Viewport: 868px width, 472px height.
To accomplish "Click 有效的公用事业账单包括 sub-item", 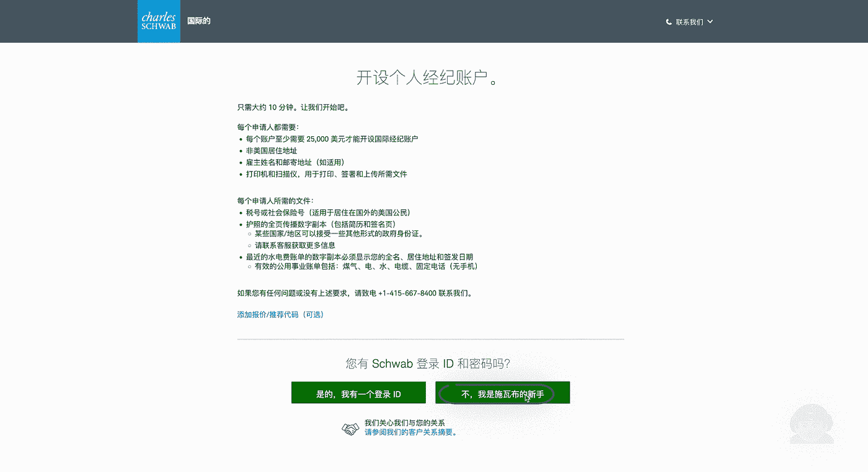I will tap(366, 266).
